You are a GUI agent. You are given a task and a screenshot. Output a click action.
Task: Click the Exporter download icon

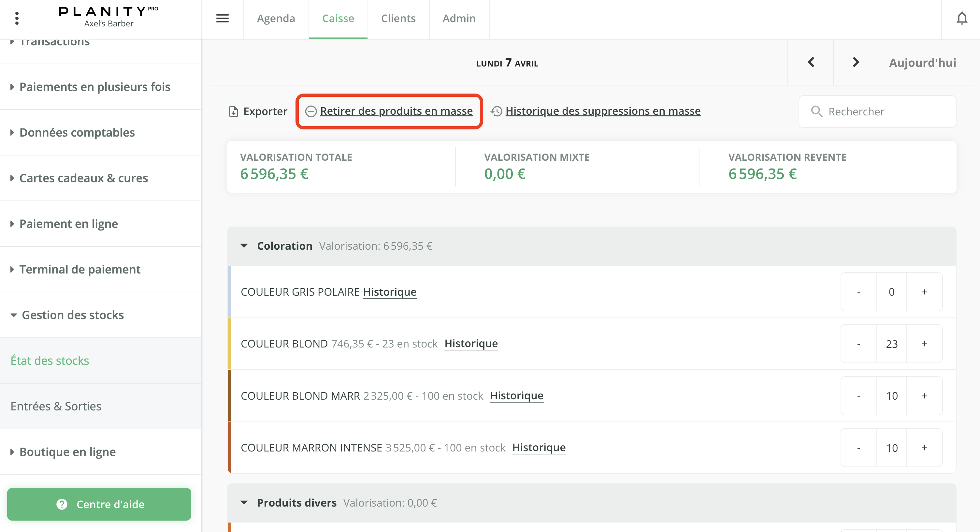click(233, 111)
